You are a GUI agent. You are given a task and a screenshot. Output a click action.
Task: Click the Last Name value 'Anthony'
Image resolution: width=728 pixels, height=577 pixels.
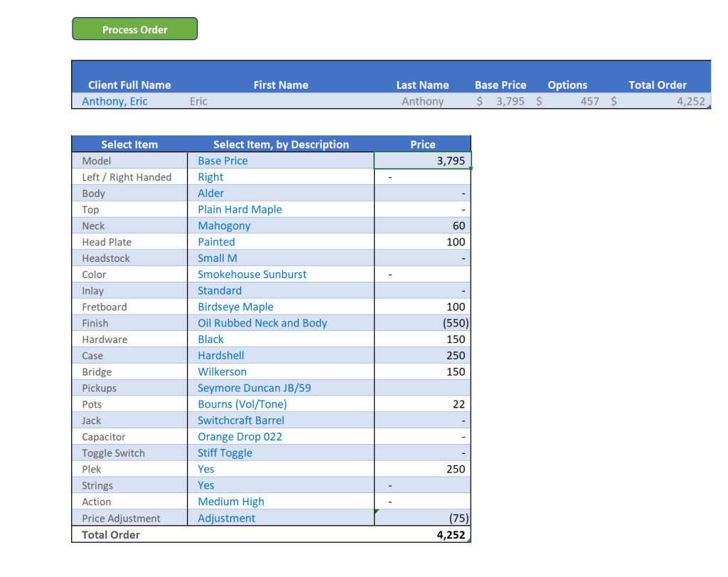coord(422,101)
